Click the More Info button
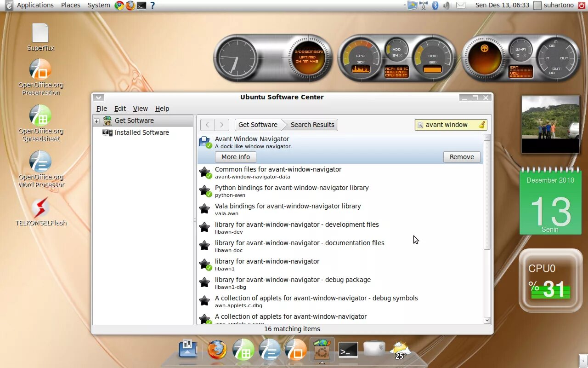 pos(236,157)
